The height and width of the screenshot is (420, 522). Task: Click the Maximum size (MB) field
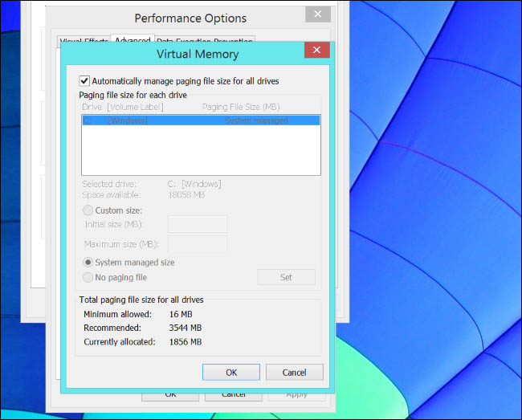click(x=198, y=244)
